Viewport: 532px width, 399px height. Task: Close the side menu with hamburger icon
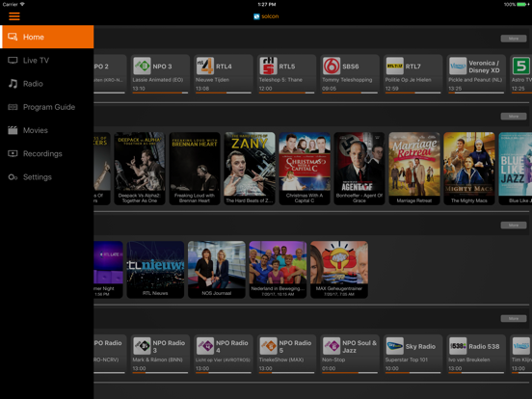[14, 16]
